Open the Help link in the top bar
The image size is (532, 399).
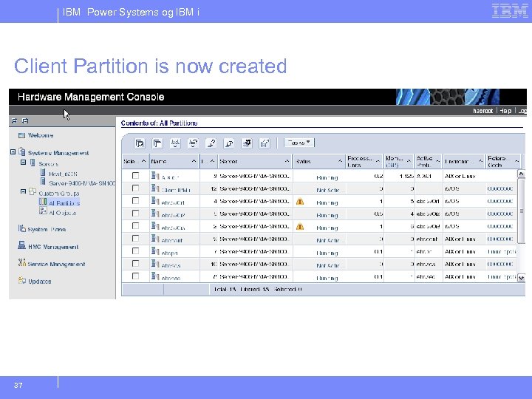point(505,111)
